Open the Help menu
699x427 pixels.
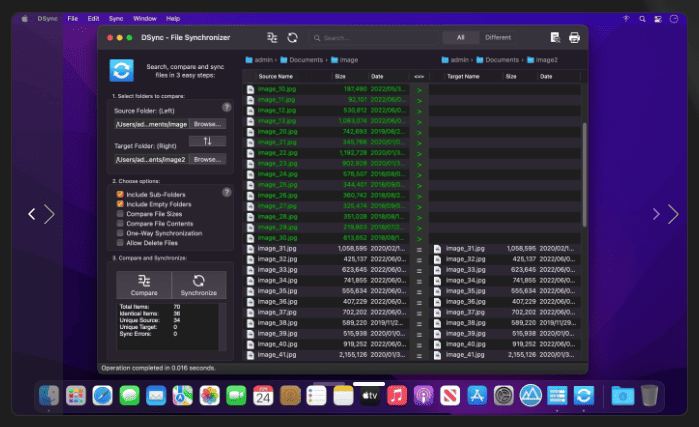pos(173,19)
